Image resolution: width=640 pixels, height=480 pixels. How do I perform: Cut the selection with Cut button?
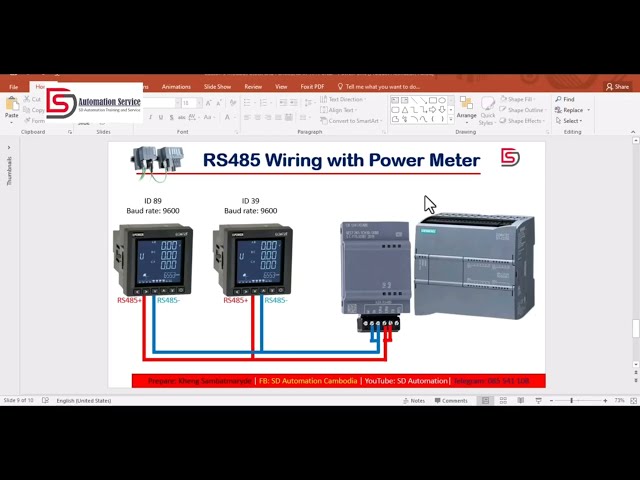(32, 99)
